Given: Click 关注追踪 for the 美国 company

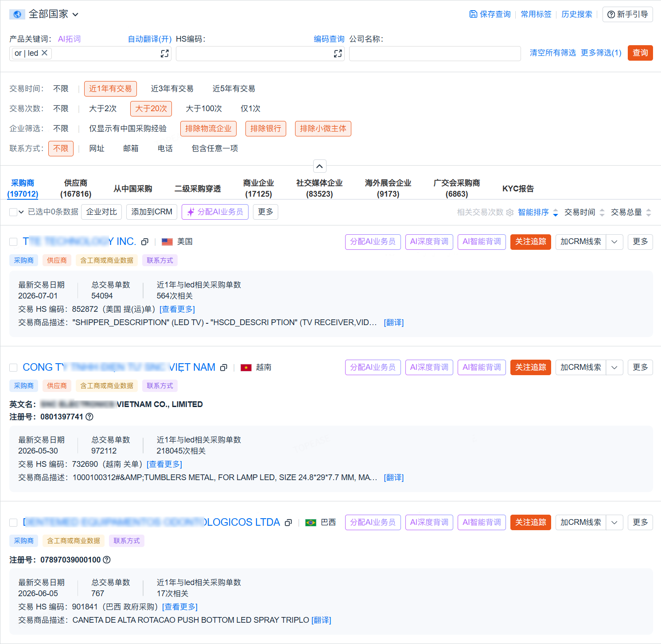Looking at the screenshot, I should [531, 242].
